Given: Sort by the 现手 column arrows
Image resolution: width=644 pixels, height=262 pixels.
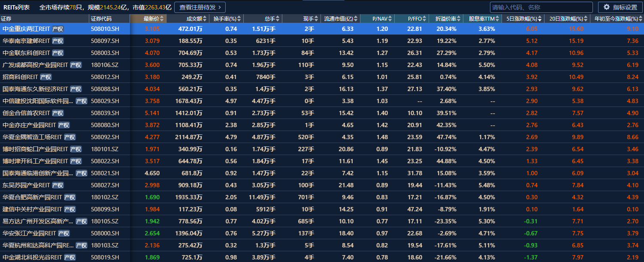Looking at the screenshot, I should (317, 18).
